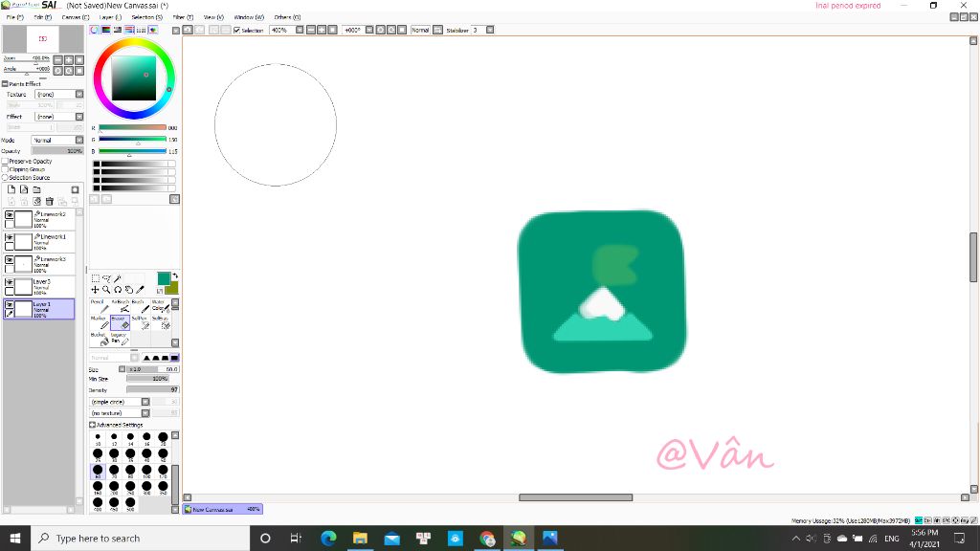Collapse the Advanced Settings section
The height and width of the screenshot is (551, 980).
coord(93,425)
